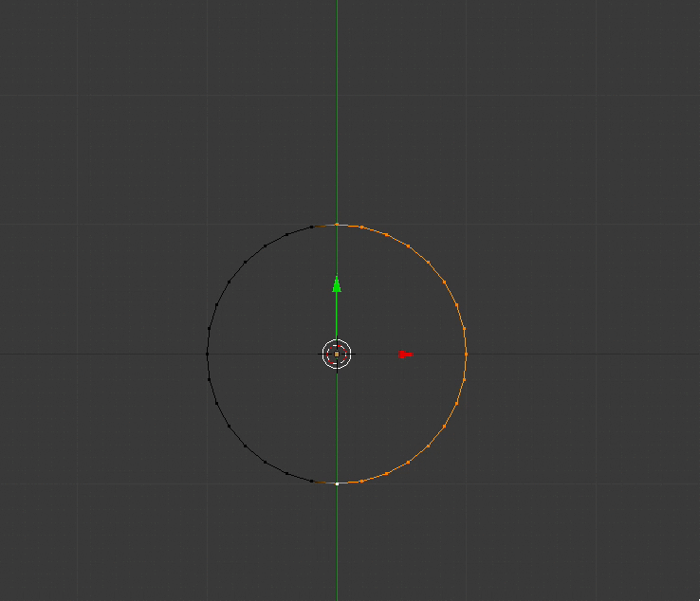Select the leftmost black vertex of circle

[207, 355]
